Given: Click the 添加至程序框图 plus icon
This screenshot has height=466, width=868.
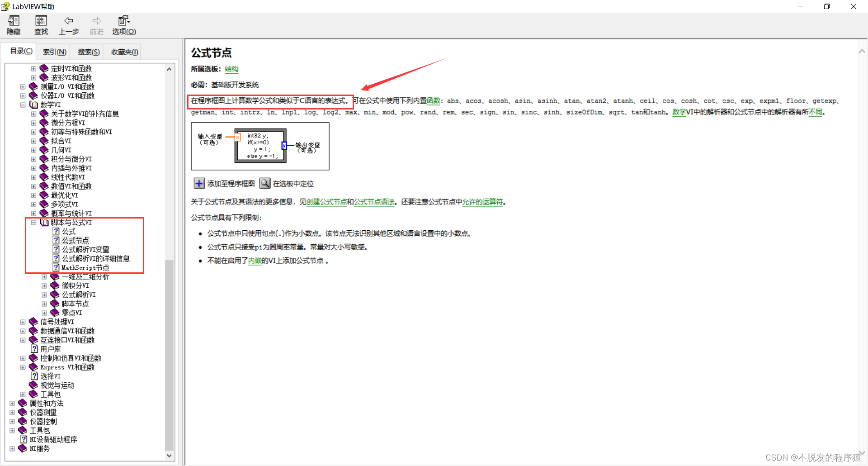Looking at the screenshot, I should click(199, 183).
